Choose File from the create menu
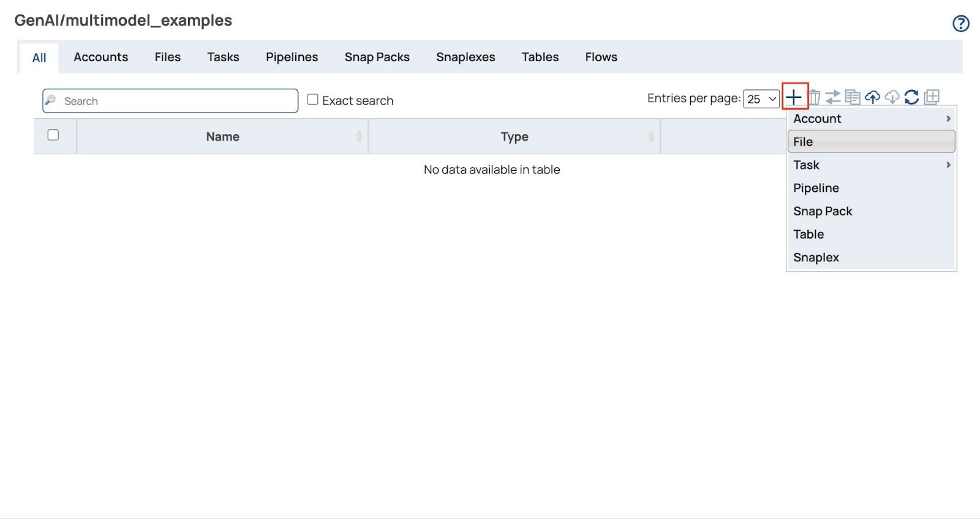 pyautogui.click(x=871, y=142)
